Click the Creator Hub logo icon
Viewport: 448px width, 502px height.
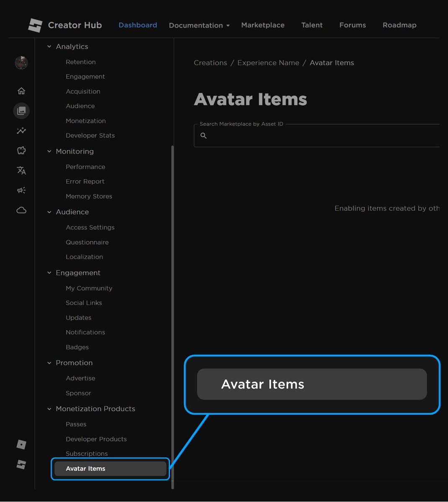(35, 25)
